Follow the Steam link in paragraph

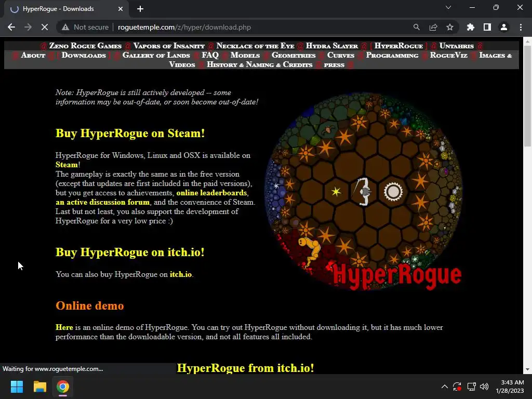67,165
